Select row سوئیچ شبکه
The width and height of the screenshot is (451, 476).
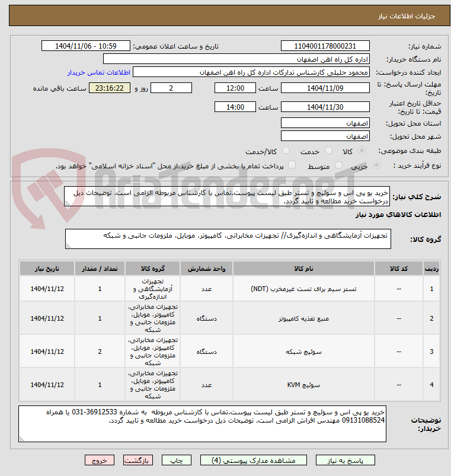pos(230,352)
